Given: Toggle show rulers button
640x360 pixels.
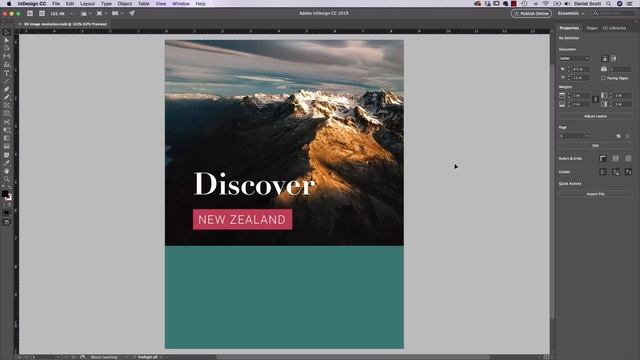Looking at the screenshot, I should (603, 158).
